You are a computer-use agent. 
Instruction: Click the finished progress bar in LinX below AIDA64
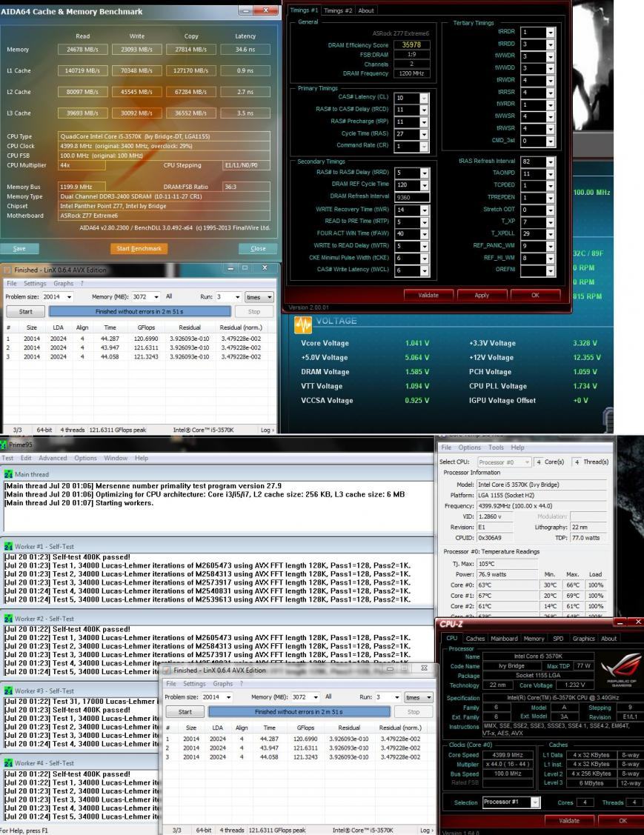coord(139,311)
